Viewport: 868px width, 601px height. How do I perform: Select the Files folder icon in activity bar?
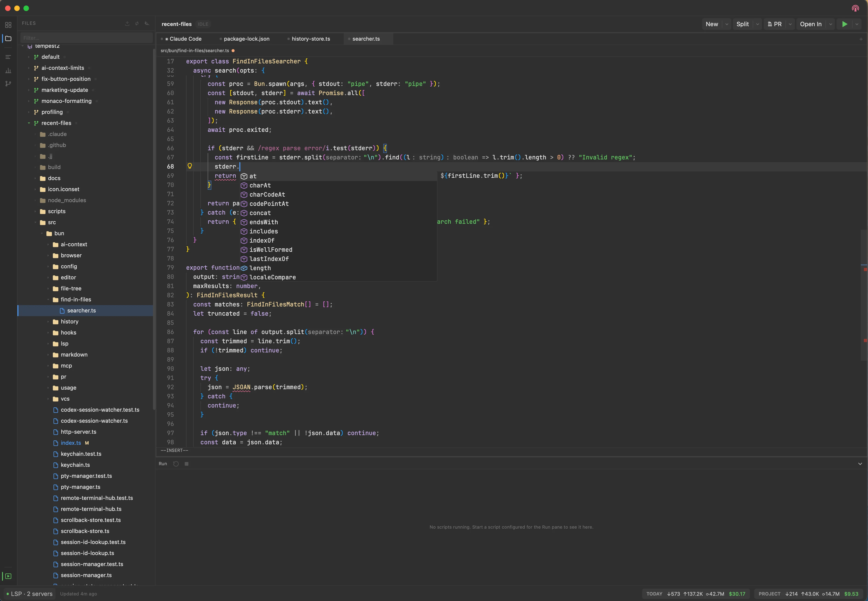(x=8, y=38)
